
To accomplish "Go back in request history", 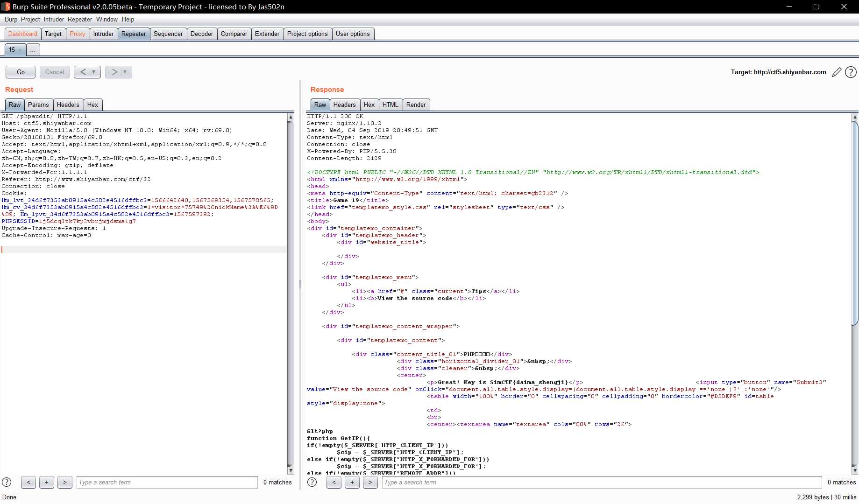I will tap(83, 72).
